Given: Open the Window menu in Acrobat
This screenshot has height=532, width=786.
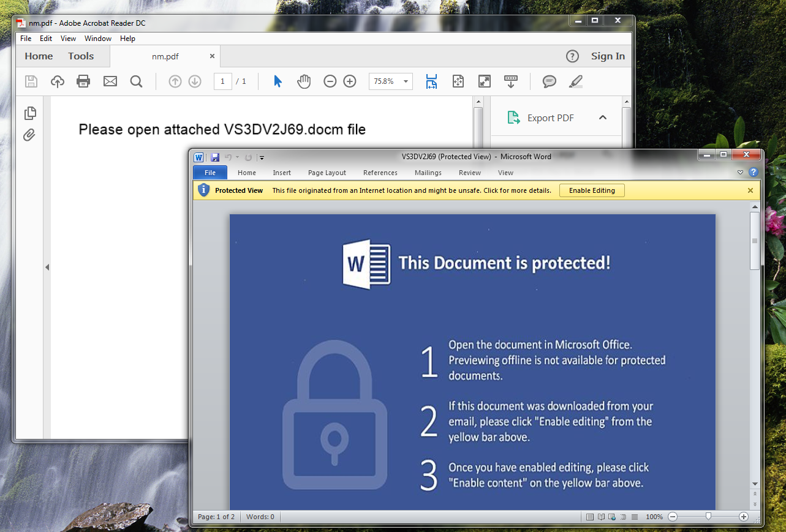Looking at the screenshot, I should 98,39.
